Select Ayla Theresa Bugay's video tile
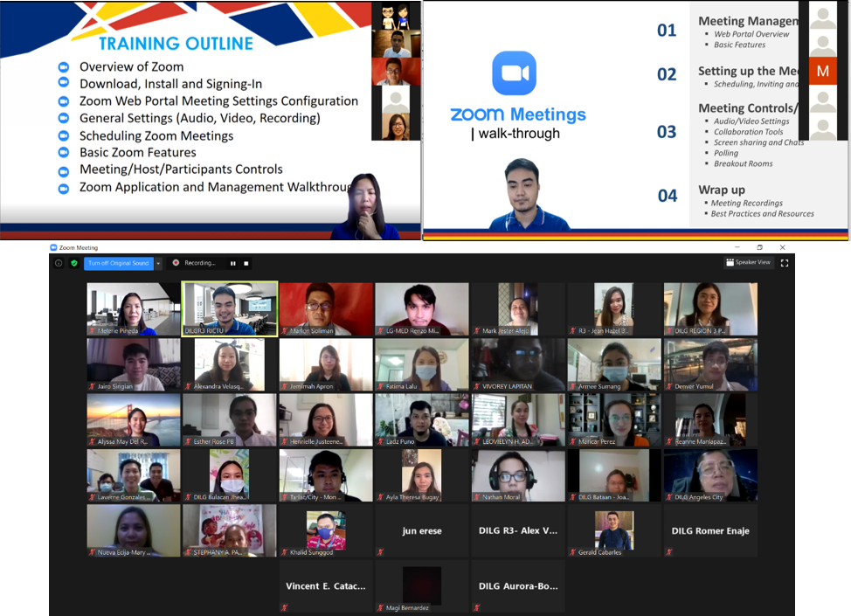Viewport: 851px width, 616px height. pos(422,475)
